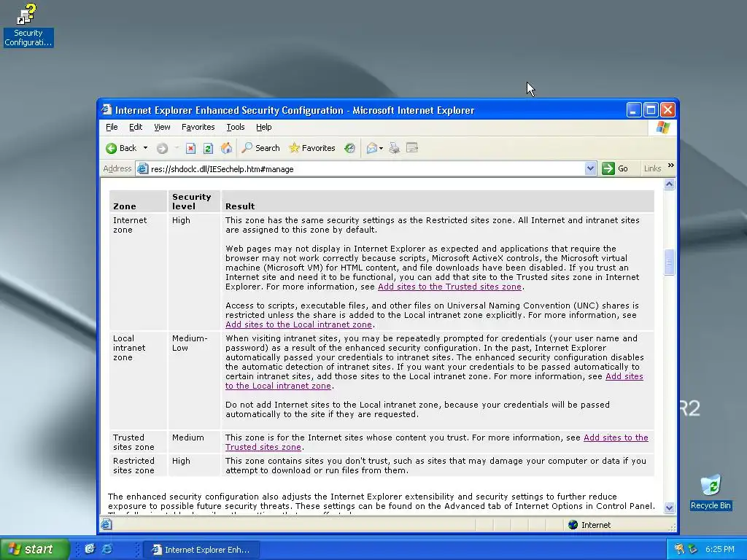The height and width of the screenshot is (560, 747).
Task: Open the Back history dropdown arrow
Action: click(145, 148)
